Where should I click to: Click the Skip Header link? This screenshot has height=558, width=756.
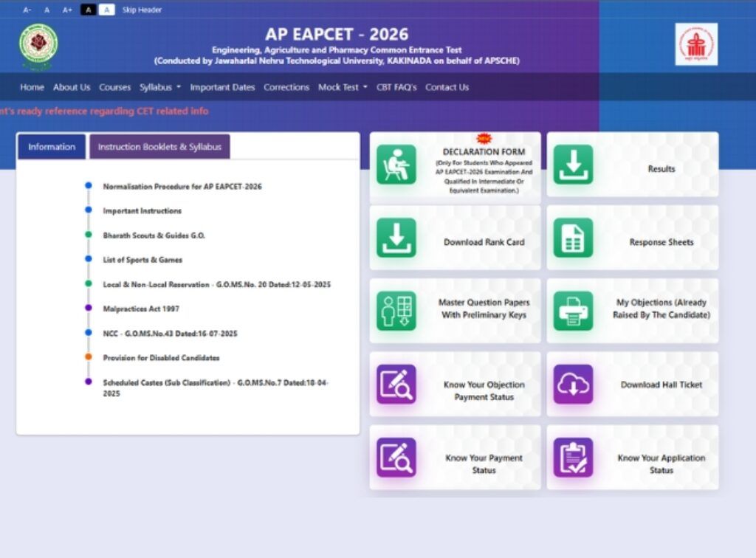click(142, 10)
